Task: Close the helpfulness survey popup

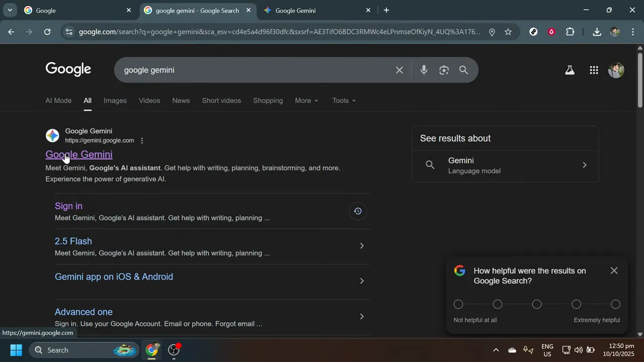Action: 614,270
